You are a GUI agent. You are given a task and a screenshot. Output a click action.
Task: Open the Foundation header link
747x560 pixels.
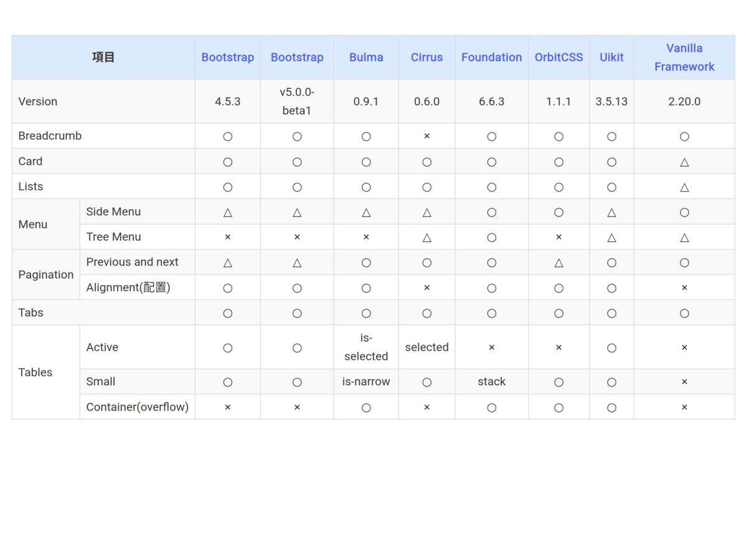point(492,57)
